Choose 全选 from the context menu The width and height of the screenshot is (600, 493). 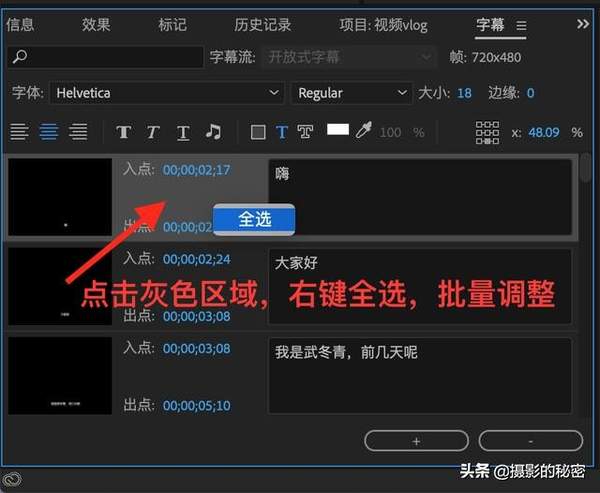(x=254, y=219)
